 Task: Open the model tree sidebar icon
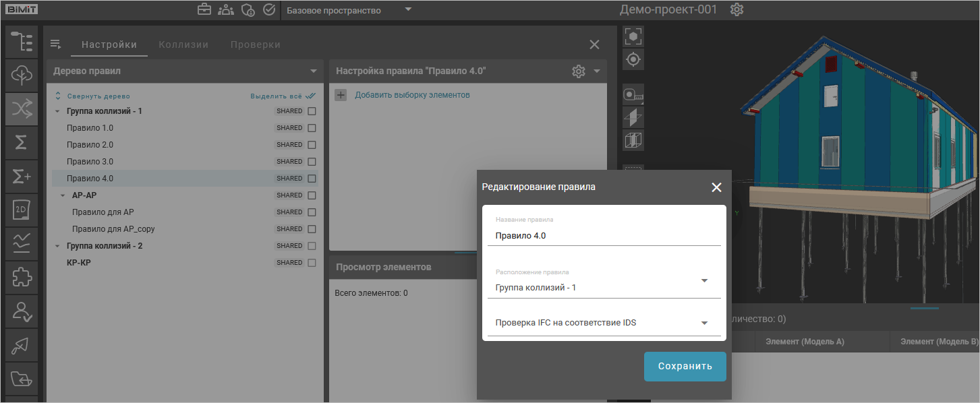click(x=22, y=42)
